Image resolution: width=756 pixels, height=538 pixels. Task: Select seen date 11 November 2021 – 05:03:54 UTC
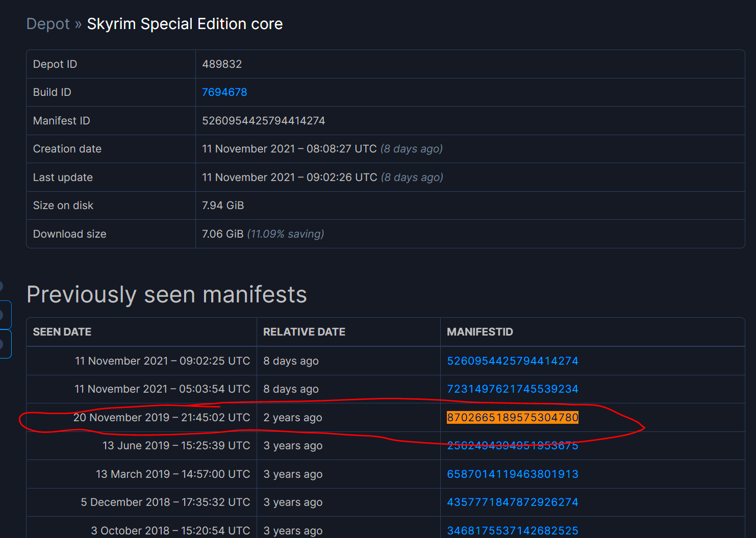click(162, 389)
